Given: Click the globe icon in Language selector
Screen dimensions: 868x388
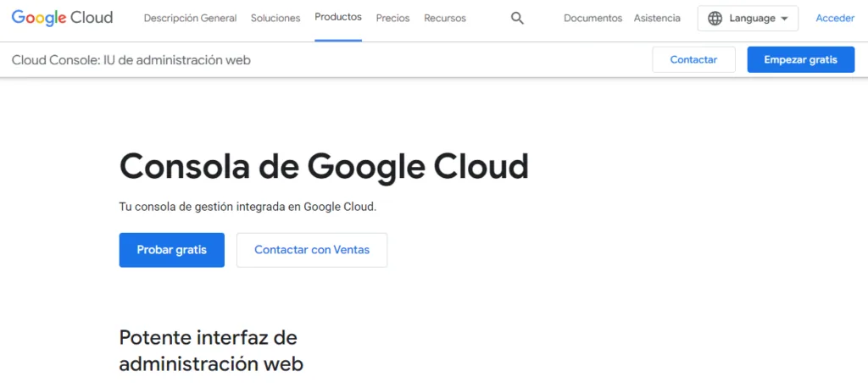Looking at the screenshot, I should (715, 19).
